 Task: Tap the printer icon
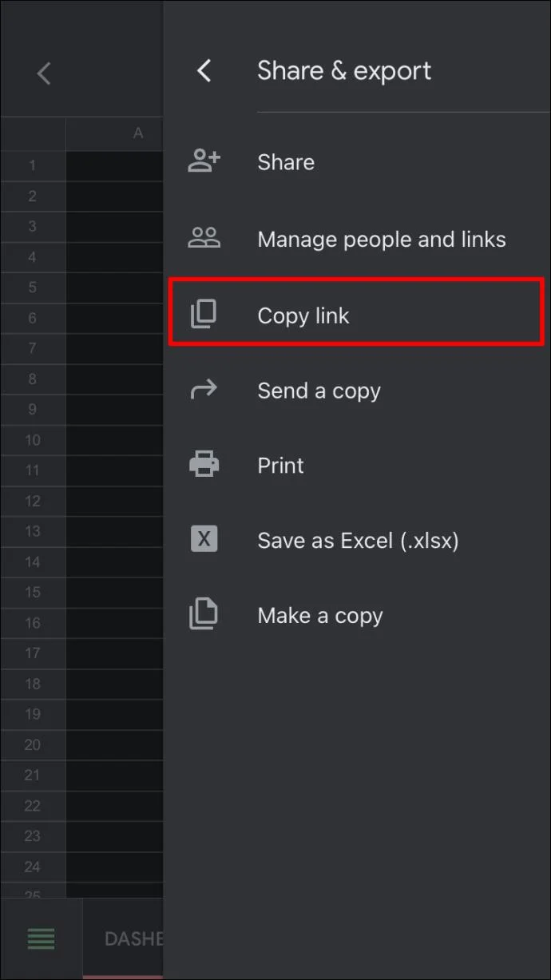point(204,465)
